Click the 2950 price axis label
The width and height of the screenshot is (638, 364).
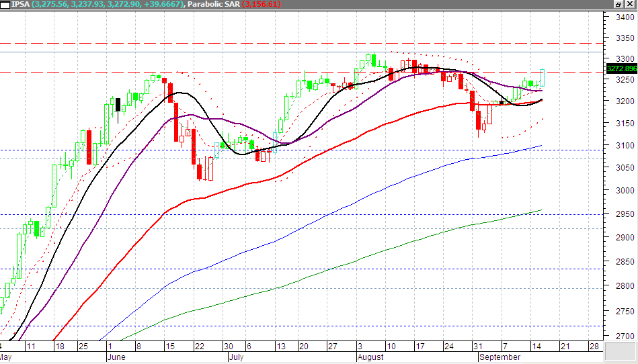tap(625, 214)
